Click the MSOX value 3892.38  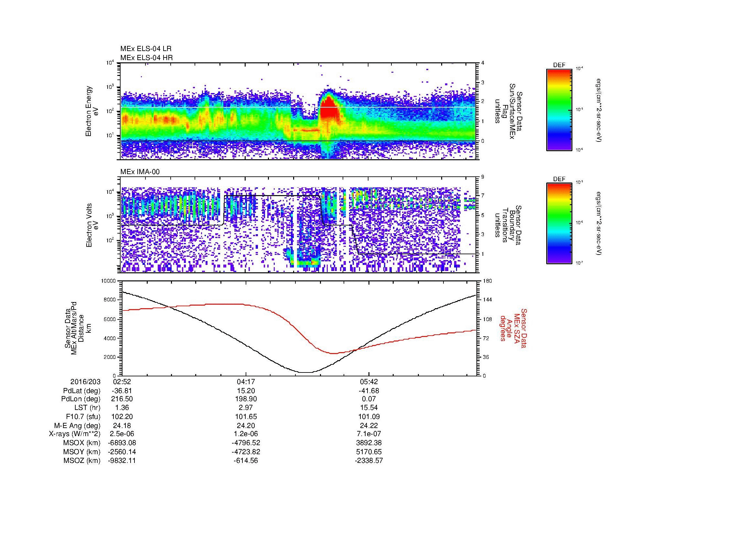[x=369, y=443]
